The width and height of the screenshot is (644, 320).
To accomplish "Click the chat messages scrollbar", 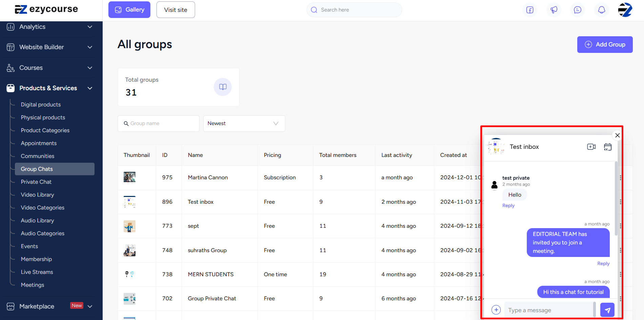I will click(616, 199).
